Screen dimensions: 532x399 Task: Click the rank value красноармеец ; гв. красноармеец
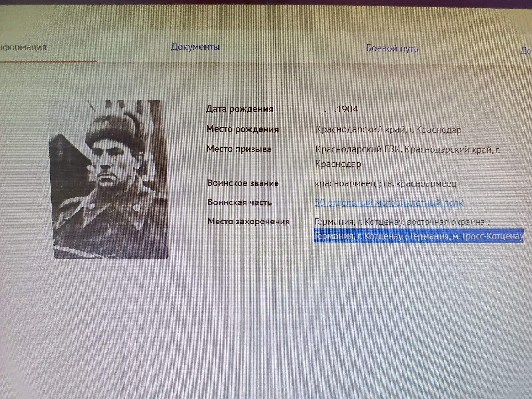click(x=385, y=184)
